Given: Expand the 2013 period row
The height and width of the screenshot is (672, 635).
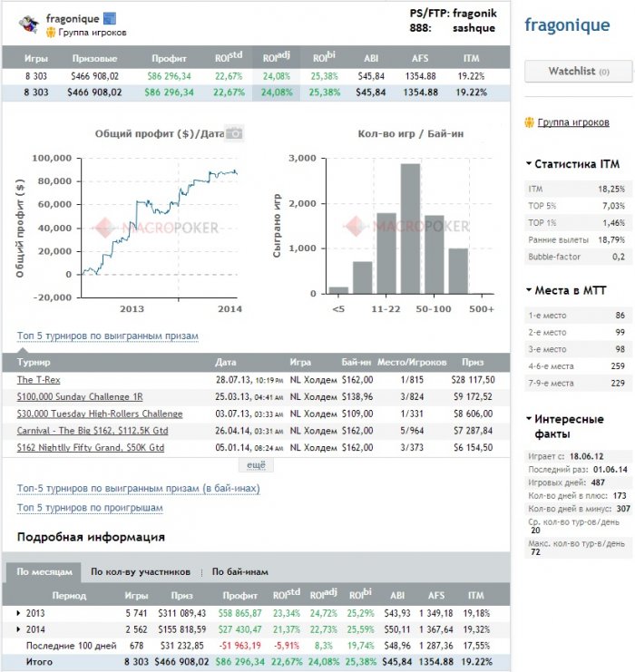Looking at the screenshot, I should tap(18, 613).
